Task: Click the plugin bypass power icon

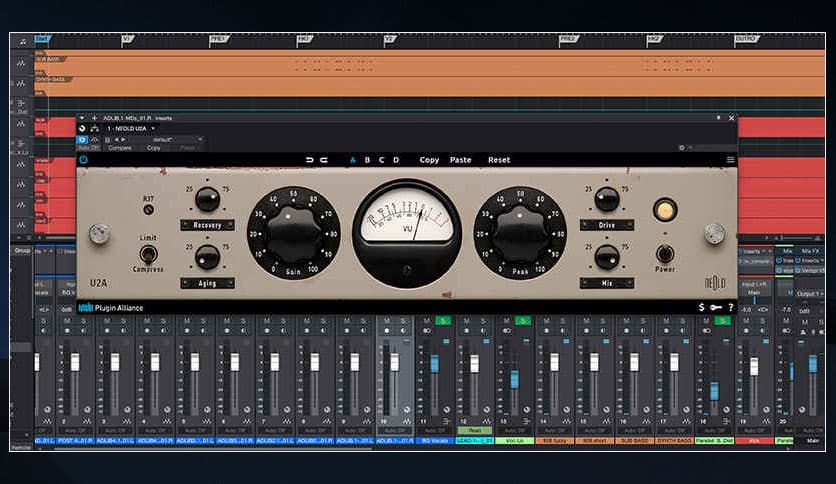Action: tap(84, 159)
